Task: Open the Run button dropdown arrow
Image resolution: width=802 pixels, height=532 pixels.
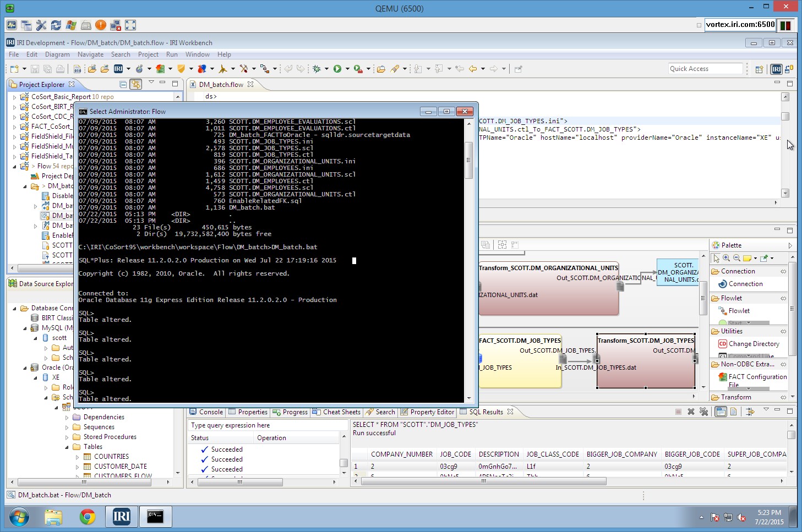Action: 347,69
